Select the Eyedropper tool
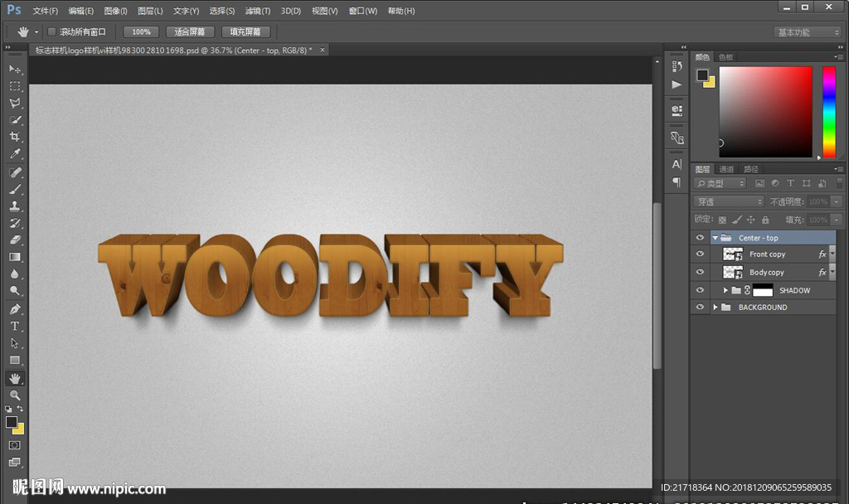This screenshot has width=849, height=504. click(x=15, y=153)
